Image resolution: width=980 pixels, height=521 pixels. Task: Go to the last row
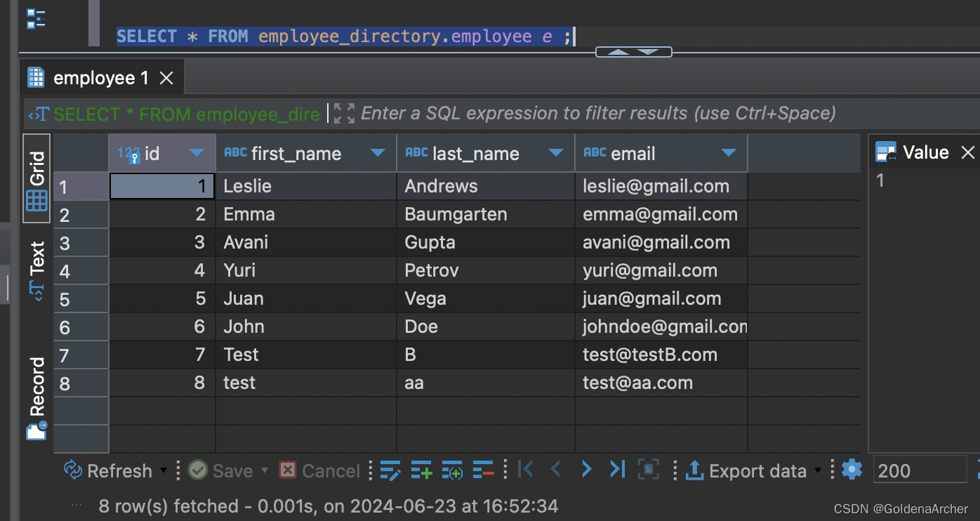click(617, 469)
